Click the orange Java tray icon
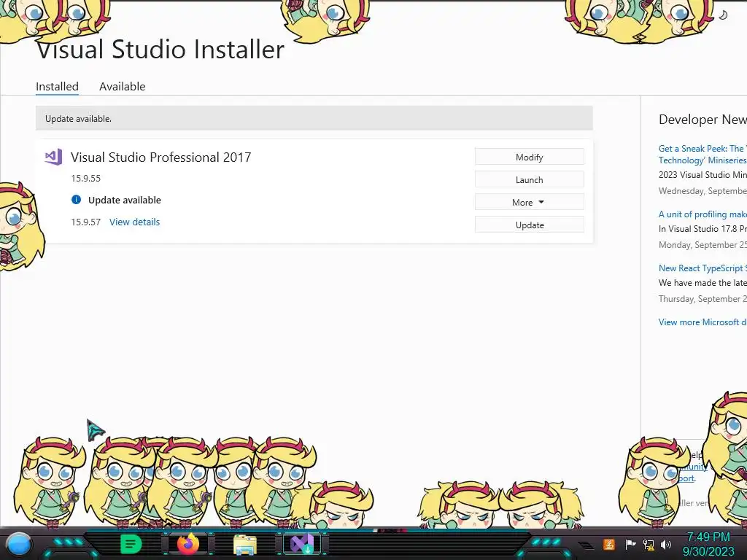The width and height of the screenshot is (747, 560). pos(609,544)
